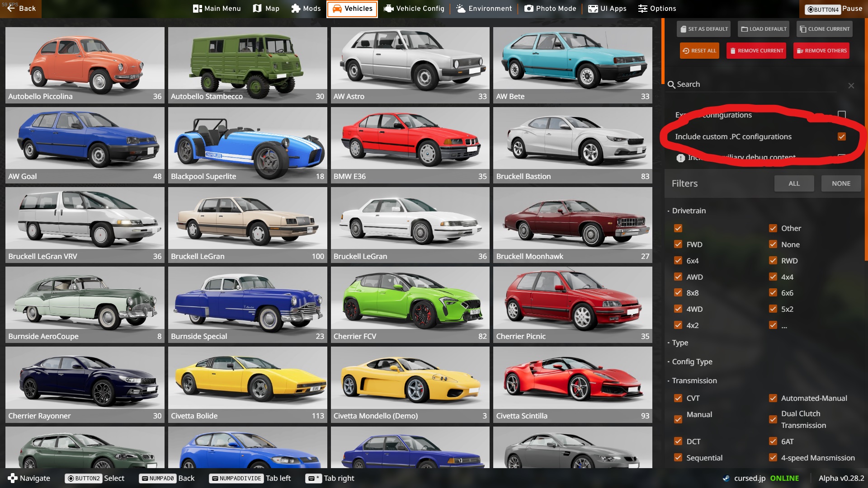Toggle the Automated-Manual checkbox
Screen dimensions: 868x488
pyautogui.click(x=773, y=398)
